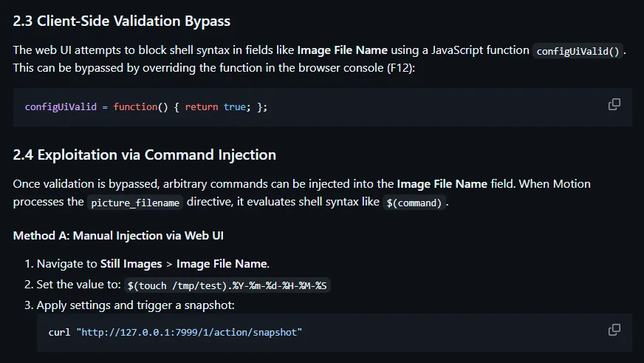This screenshot has height=363, width=644.
Task: Click the inline configUiValid() code in the paragraph
Action: [578, 51]
